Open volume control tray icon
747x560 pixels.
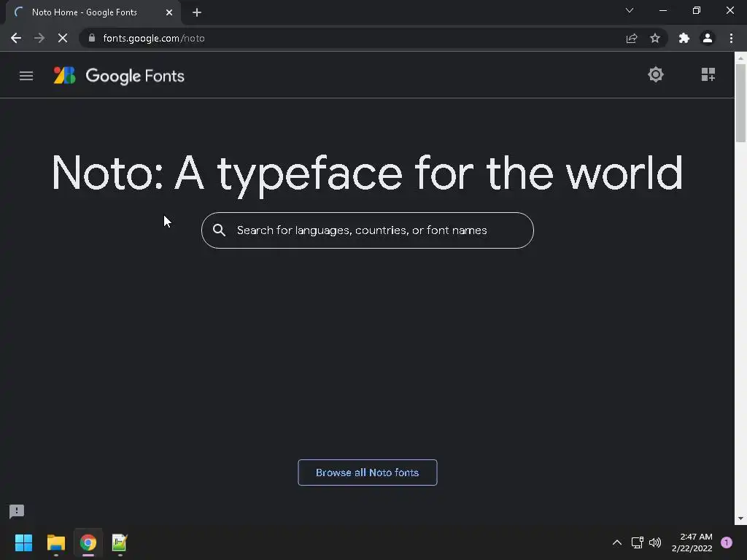(x=655, y=542)
